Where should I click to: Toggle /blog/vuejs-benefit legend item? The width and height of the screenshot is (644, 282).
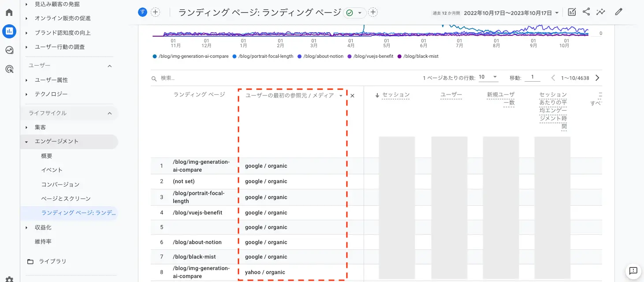point(370,56)
